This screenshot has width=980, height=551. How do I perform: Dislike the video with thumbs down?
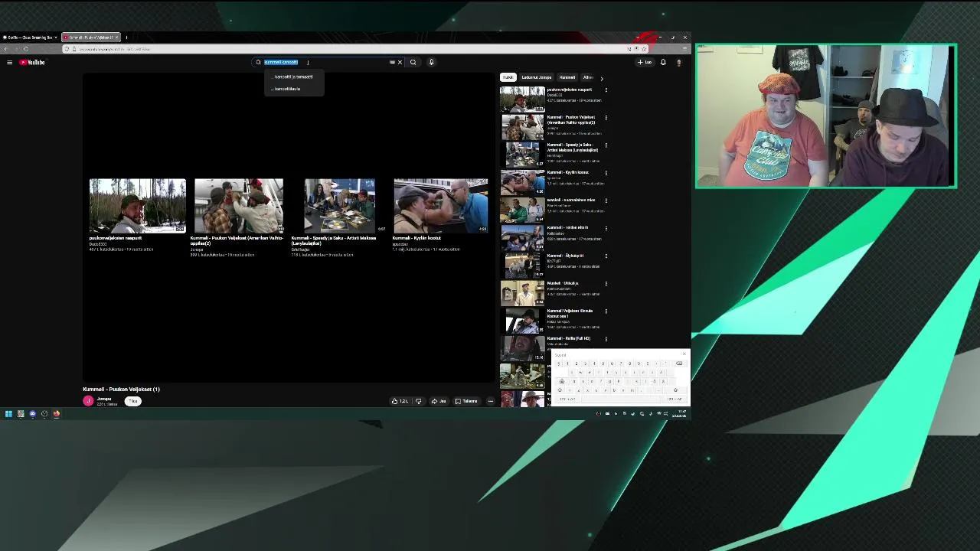click(418, 401)
